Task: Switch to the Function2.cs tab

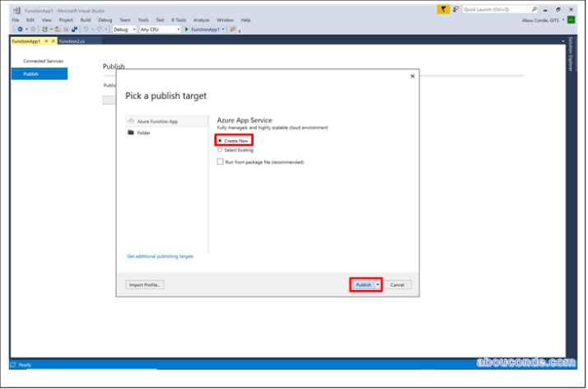Action: point(71,40)
